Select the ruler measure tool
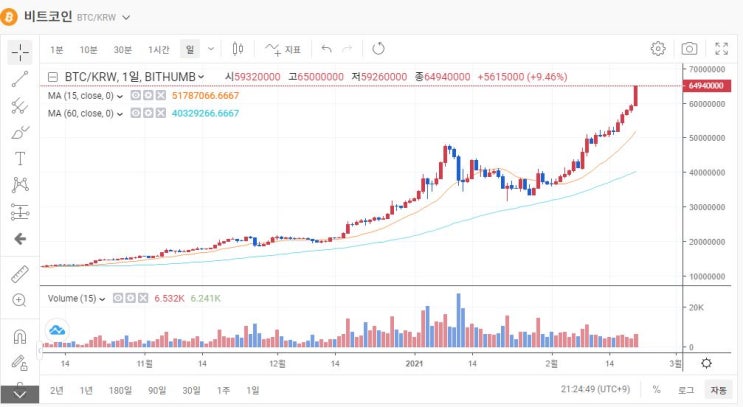This screenshot has height=407, width=743. click(x=20, y=274)
